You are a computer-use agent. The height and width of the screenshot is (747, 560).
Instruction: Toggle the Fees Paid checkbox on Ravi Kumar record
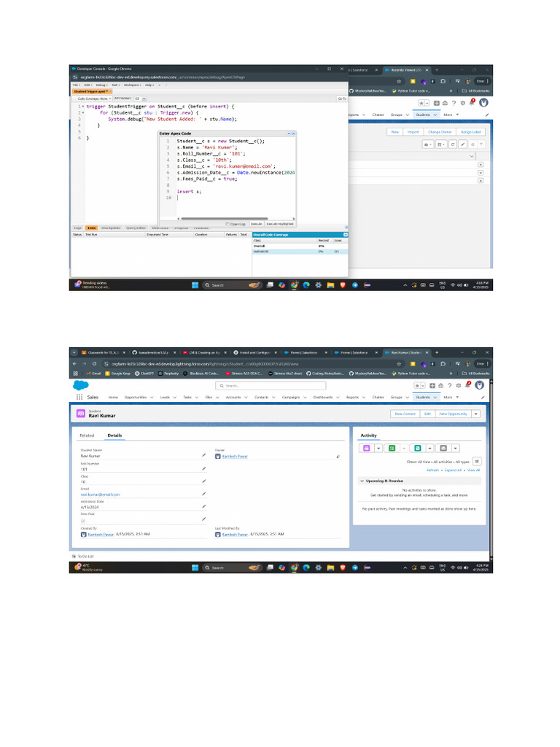(83, 521)
